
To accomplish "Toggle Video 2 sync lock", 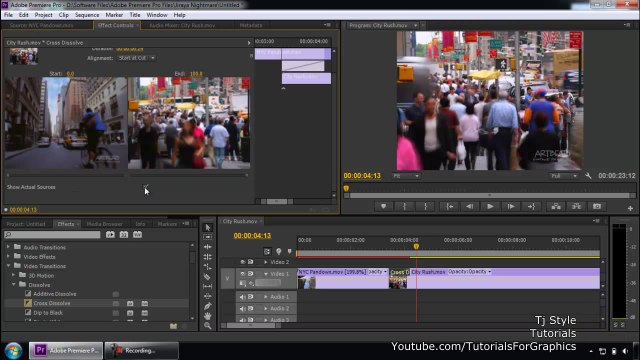I will point(251,262).
